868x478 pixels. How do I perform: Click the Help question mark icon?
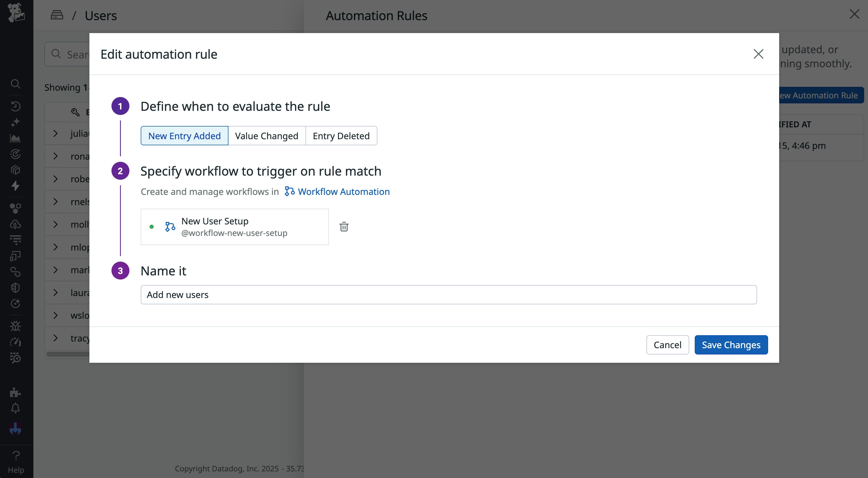(16, 455)
